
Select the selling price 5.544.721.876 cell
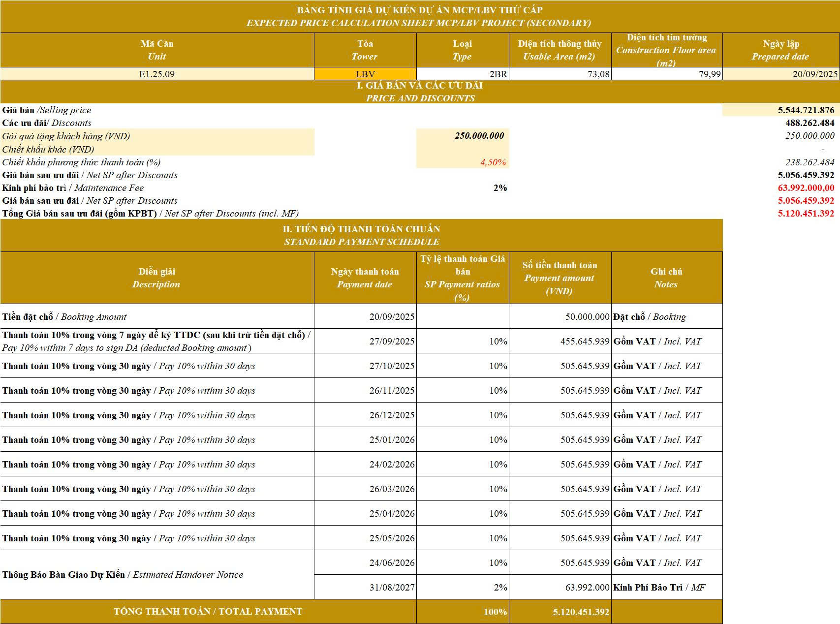click(781, 110)
